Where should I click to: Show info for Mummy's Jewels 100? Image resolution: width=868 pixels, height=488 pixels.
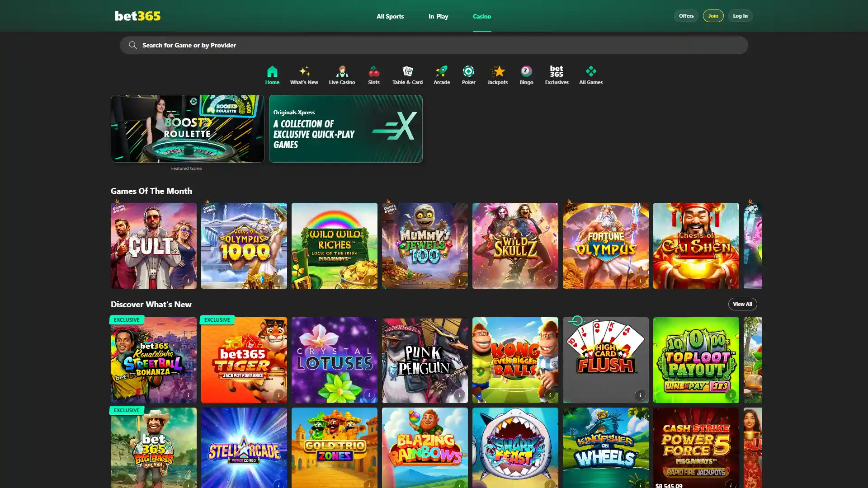tap(459, 281)
